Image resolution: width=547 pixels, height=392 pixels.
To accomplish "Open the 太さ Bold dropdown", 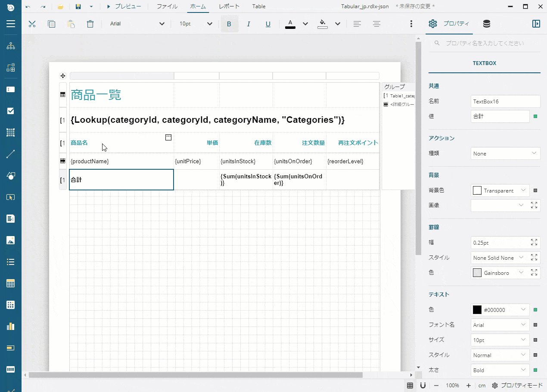I will click(x=500, y=370).
